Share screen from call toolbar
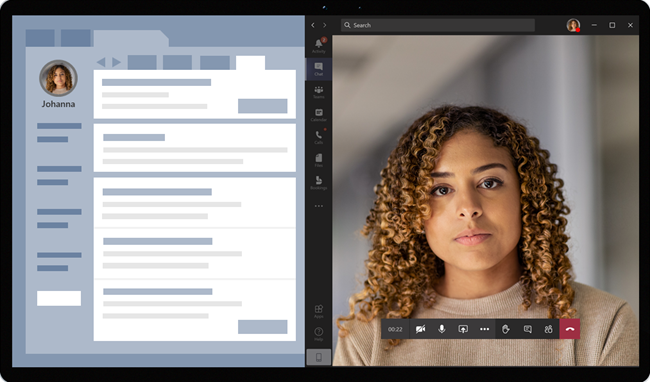The image size is (650, 382). point(463,329)
